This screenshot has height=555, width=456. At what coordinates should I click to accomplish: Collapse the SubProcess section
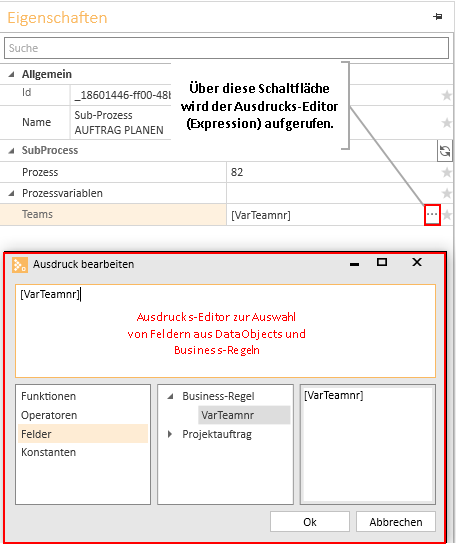coord(11,151)
